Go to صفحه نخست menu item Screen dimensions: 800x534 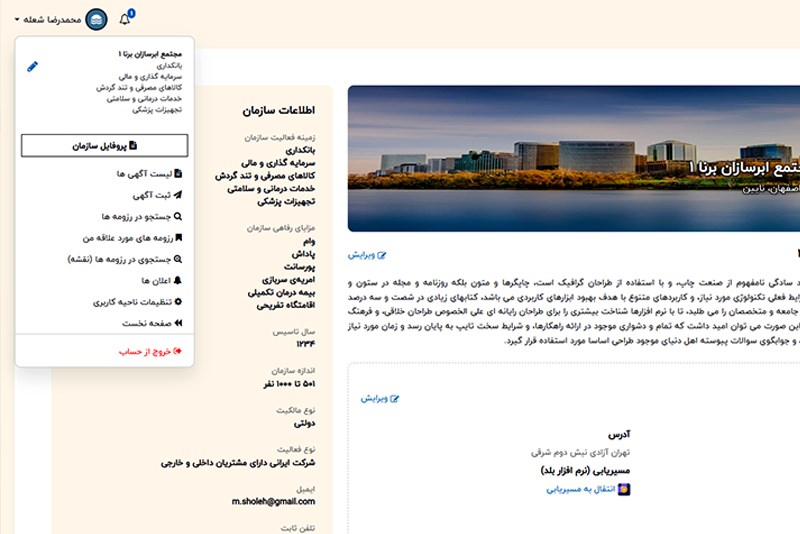click(152, 323)
